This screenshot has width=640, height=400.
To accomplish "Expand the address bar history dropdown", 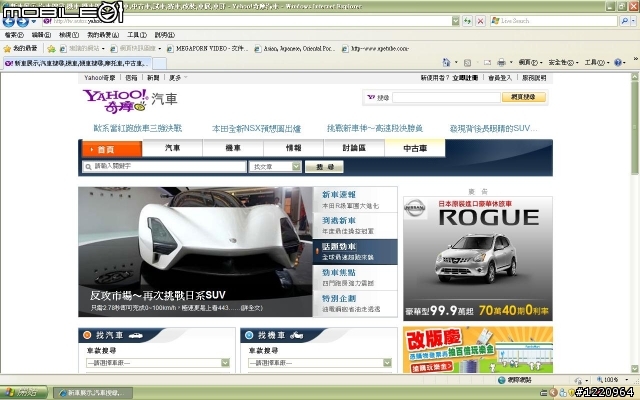I will point(456,21).
